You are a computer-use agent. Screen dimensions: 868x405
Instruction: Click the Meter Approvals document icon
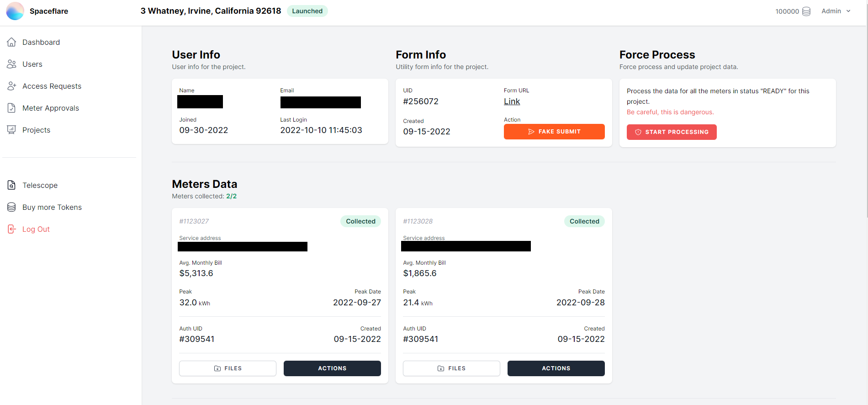tap(12, 108)
